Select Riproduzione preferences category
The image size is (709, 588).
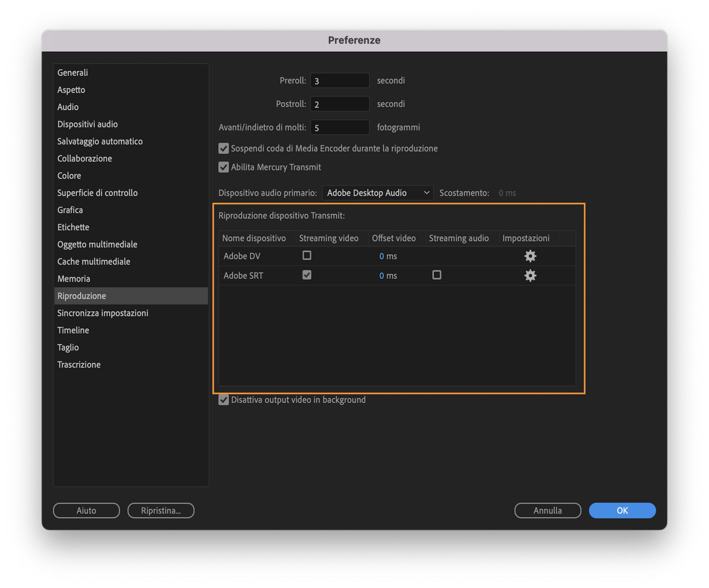click(x=131, y=296)
